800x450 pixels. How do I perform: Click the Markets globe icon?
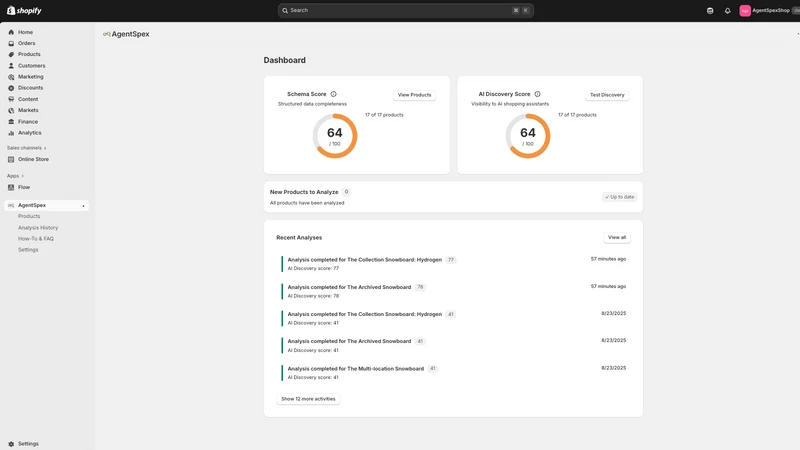tap(11, 110)
